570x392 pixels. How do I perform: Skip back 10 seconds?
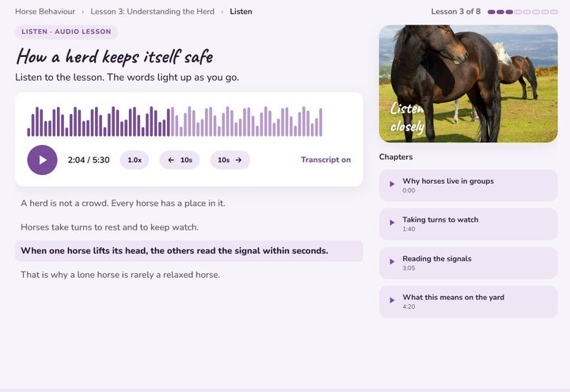click(180, 160)
